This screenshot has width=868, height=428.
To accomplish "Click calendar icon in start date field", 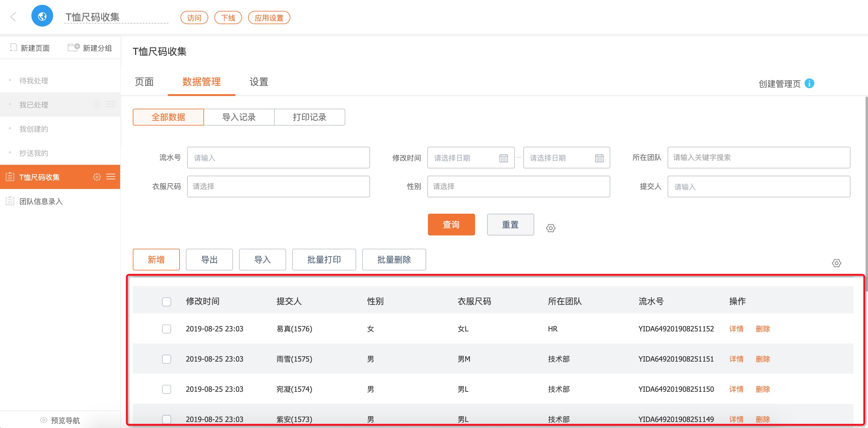I will pyautogui.click(x=503, y=158).
